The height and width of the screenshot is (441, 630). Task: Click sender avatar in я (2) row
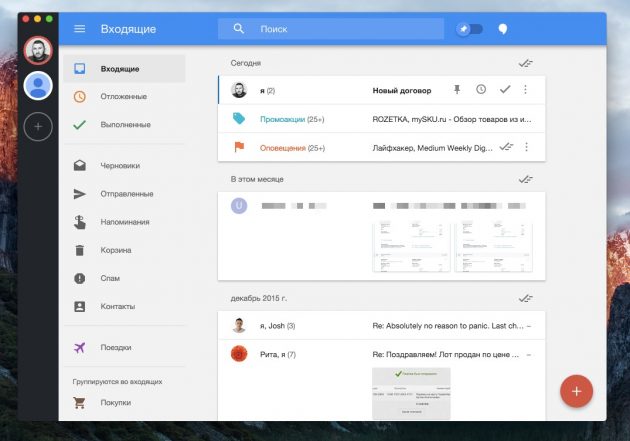click(239, 90)
